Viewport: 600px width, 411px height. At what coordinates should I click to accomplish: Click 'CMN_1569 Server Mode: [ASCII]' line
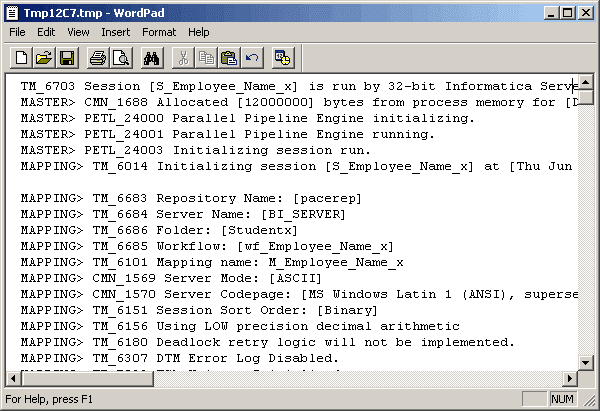(x=171, y=278)
